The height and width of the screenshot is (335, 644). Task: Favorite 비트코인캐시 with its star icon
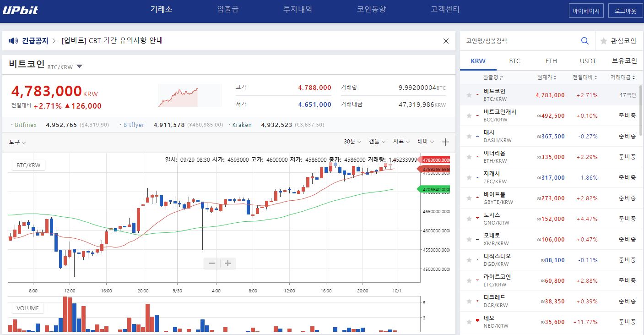[x=469, y=116]
